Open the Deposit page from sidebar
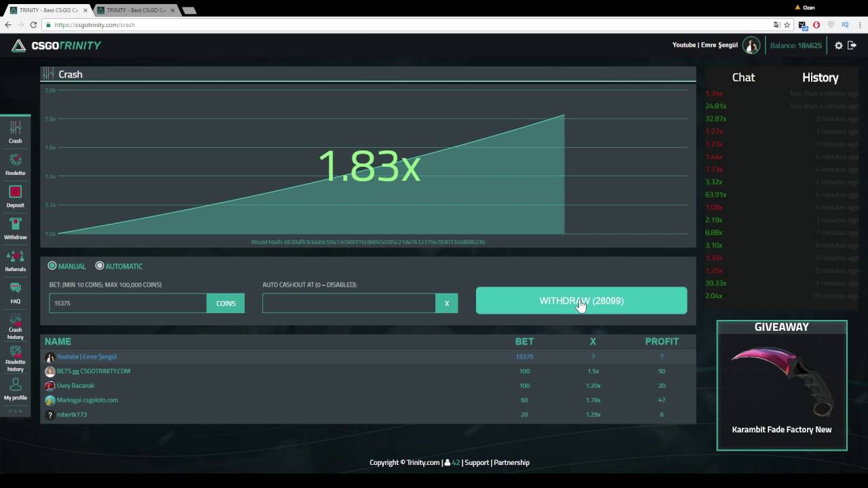Image resolution: width=868 pixels, height=488 pixels. click(15, 197)
